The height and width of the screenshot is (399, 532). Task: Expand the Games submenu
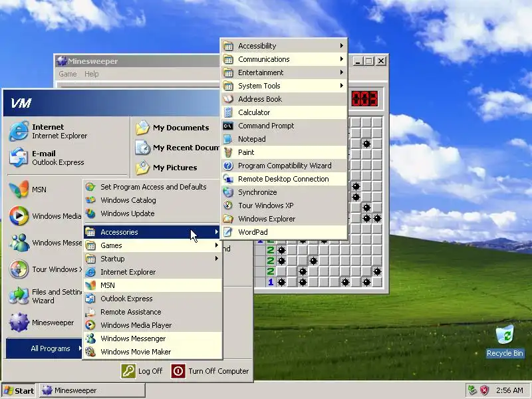point(152,245)
